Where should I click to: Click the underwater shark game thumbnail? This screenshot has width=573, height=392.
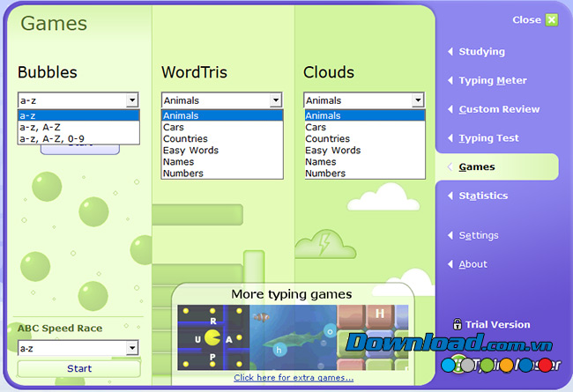click(x=293, y=337)
